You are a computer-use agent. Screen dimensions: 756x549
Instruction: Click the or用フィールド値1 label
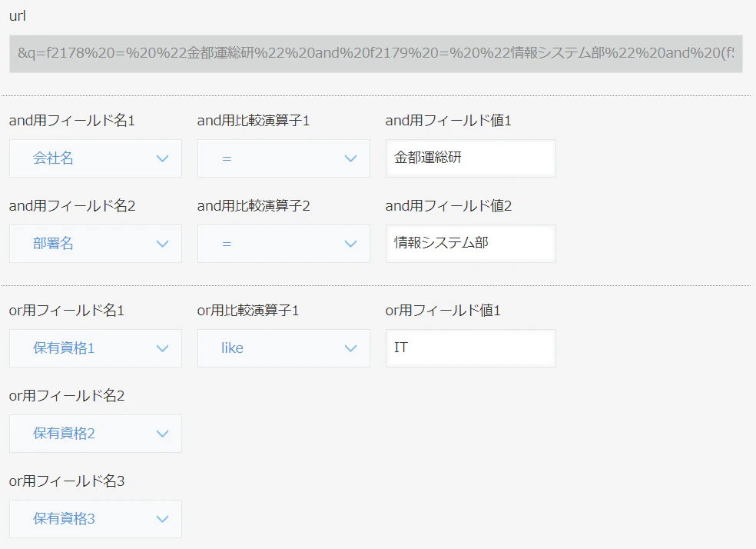click(x=443, y=310)
